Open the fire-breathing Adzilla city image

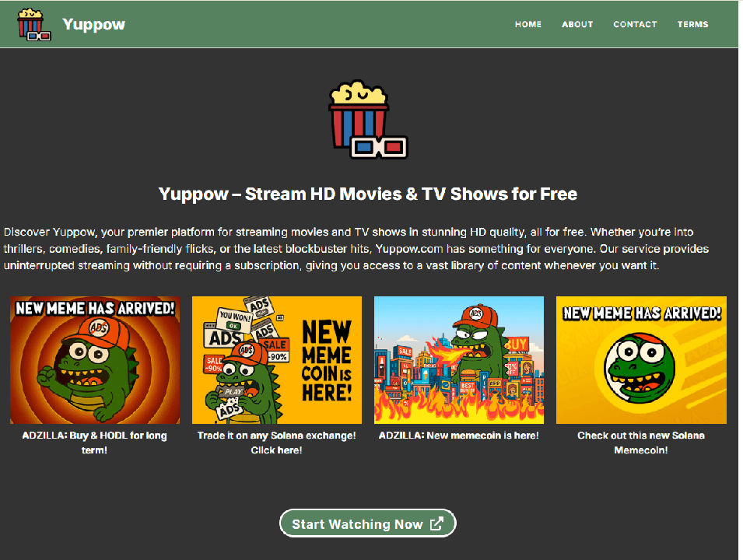click(x=459, y=360)
